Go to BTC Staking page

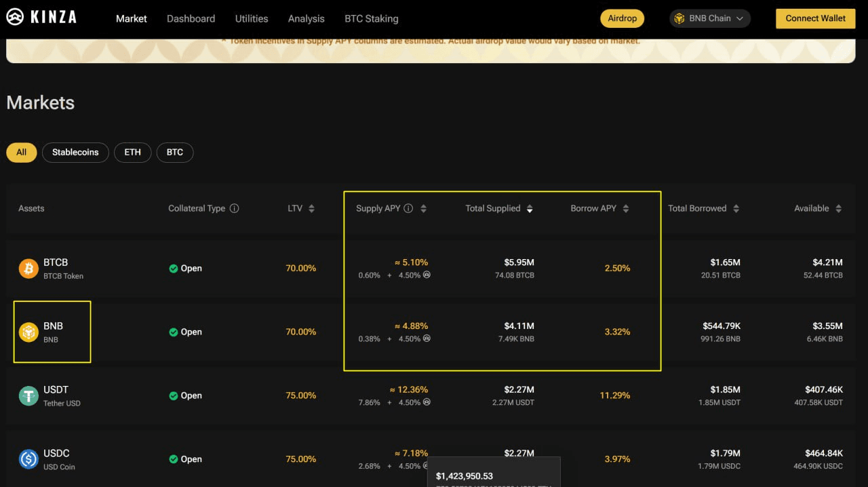[371, 18]
